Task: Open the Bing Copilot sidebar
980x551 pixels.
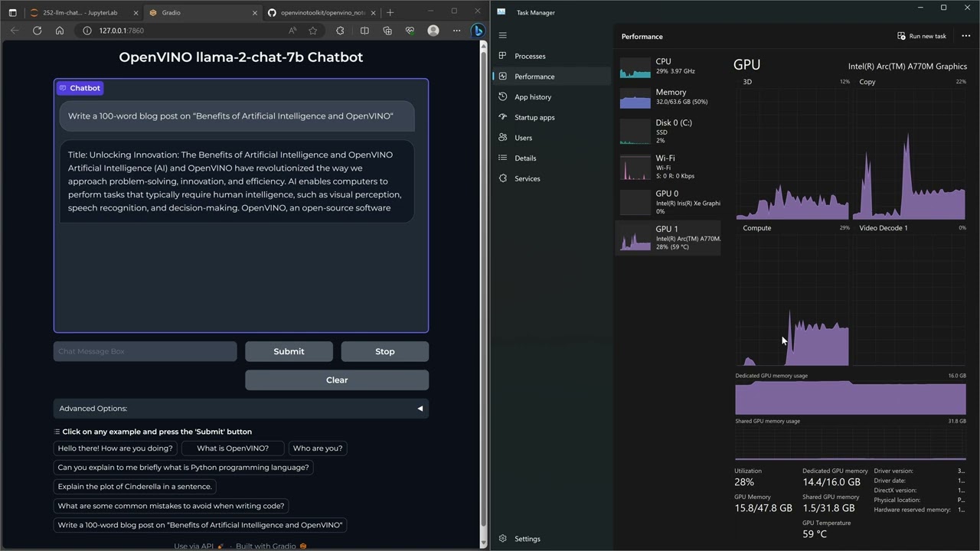Action: [478, 31]
